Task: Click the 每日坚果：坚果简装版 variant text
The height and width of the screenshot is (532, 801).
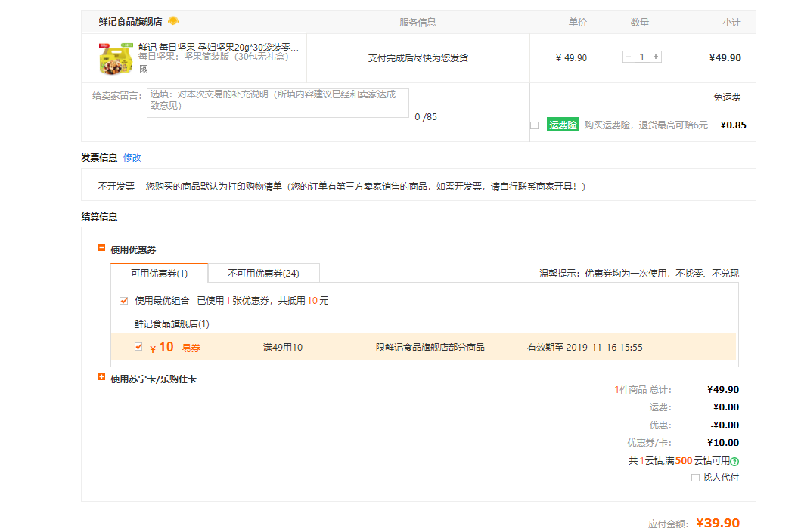Action: point(213,56)
